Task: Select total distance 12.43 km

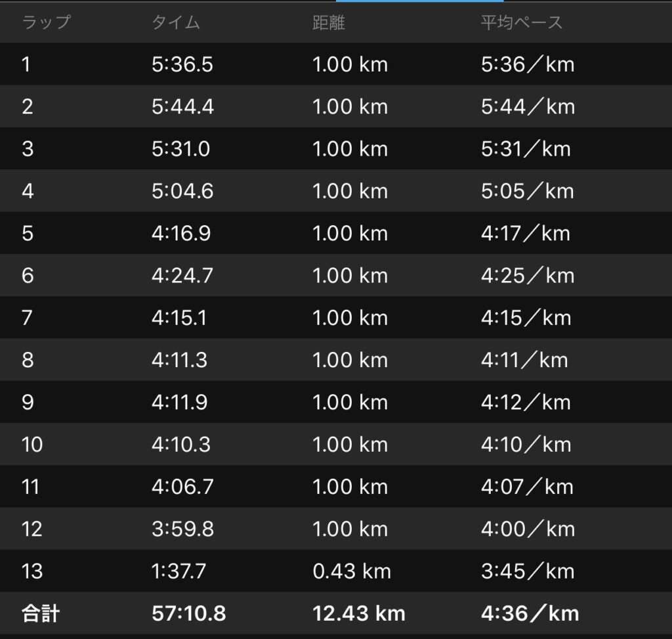Action: click(358, 613)
